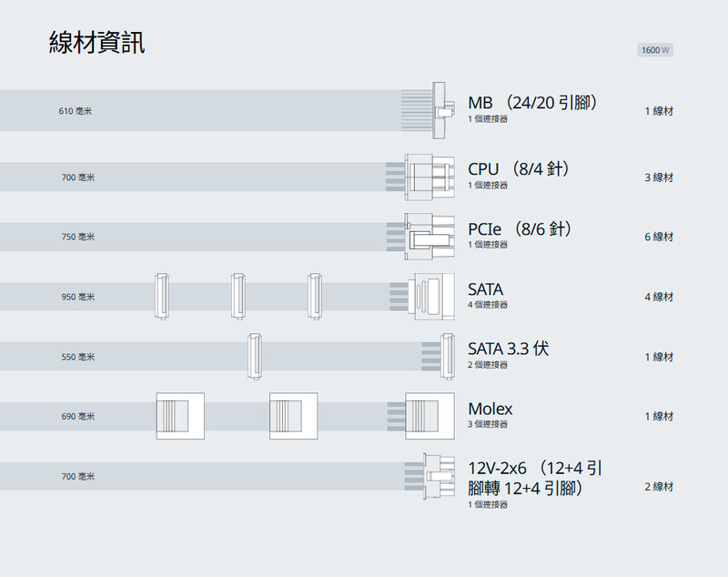Click the 610 毫米 cable length text
Viewport: 728px width, 577px height.
tap(76, 111)
